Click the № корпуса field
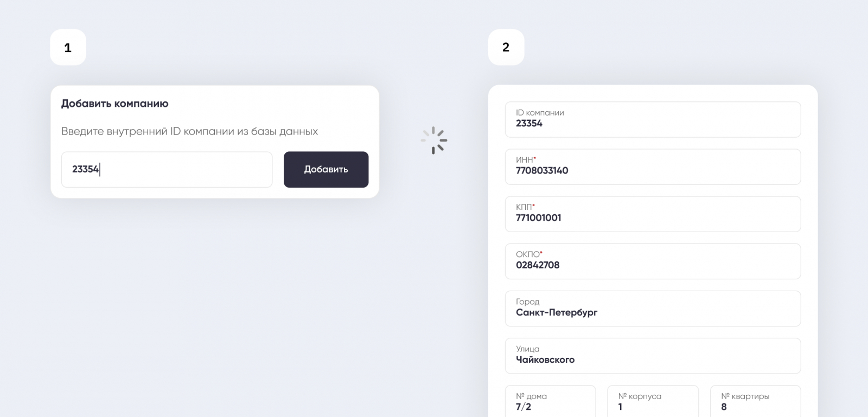This screenshot has height=417, width=868. pyautogui.click(x=653, y=402)
